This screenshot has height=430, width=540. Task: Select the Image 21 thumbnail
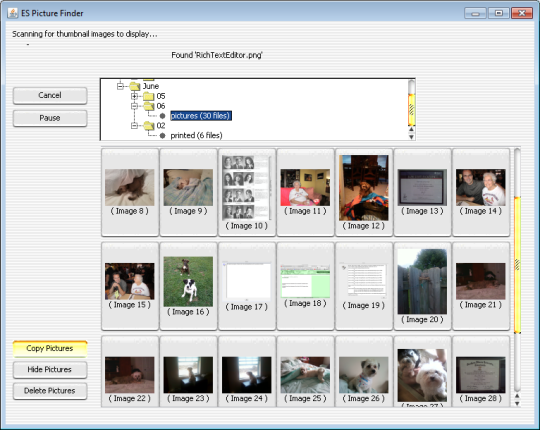pyautogui.click(x=481, y=286)
